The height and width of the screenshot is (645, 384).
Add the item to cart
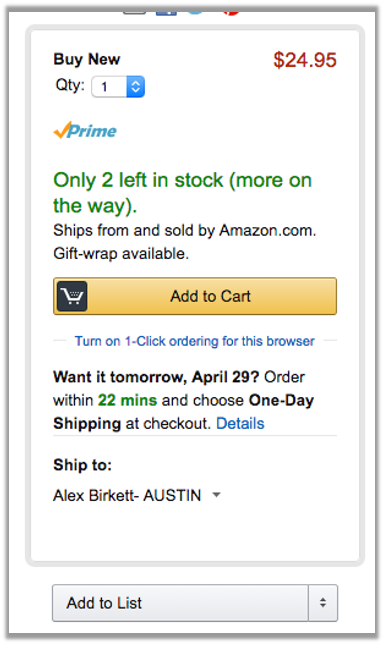click(195, 296)
